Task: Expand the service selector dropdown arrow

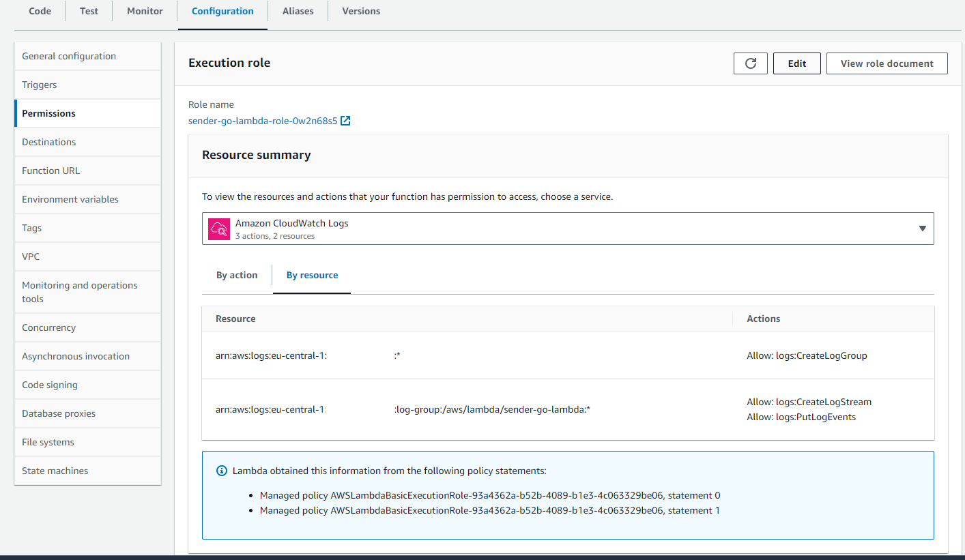Action: coord(922,229)
